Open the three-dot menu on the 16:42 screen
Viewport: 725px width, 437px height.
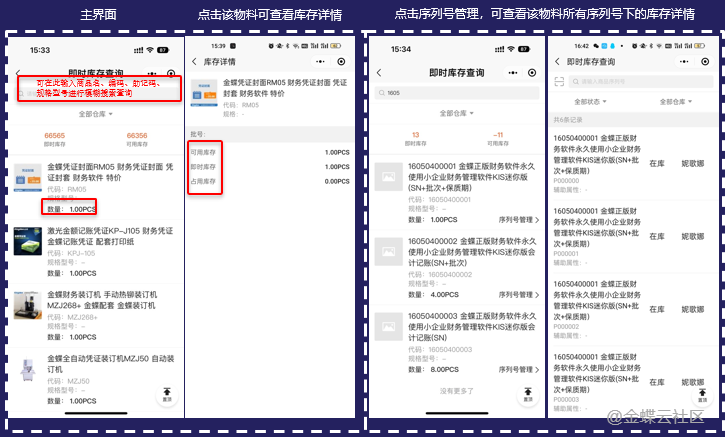point(684,62)
